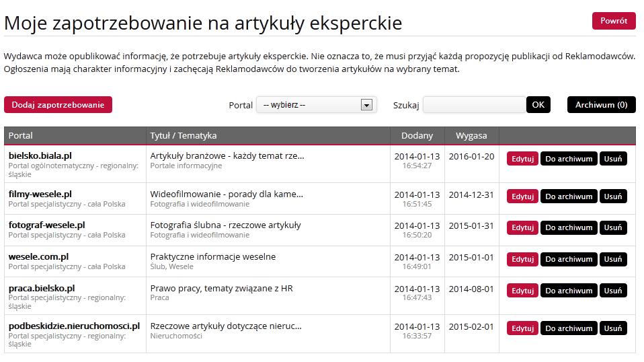The height and width of the screenshot is (362, 644).
Task: Edit the wesele.com.pl entry
Action: pyautogui.click(x=522, y=259)
